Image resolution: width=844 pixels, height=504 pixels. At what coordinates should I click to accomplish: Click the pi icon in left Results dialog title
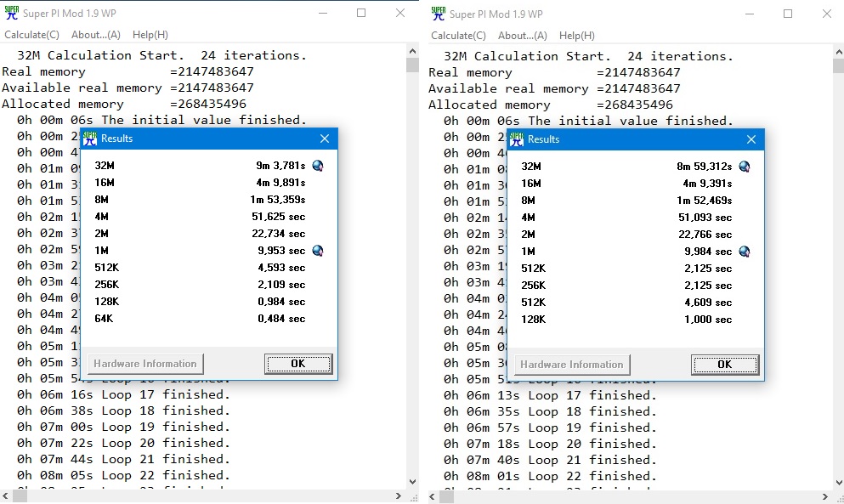(x=90, y=139)
